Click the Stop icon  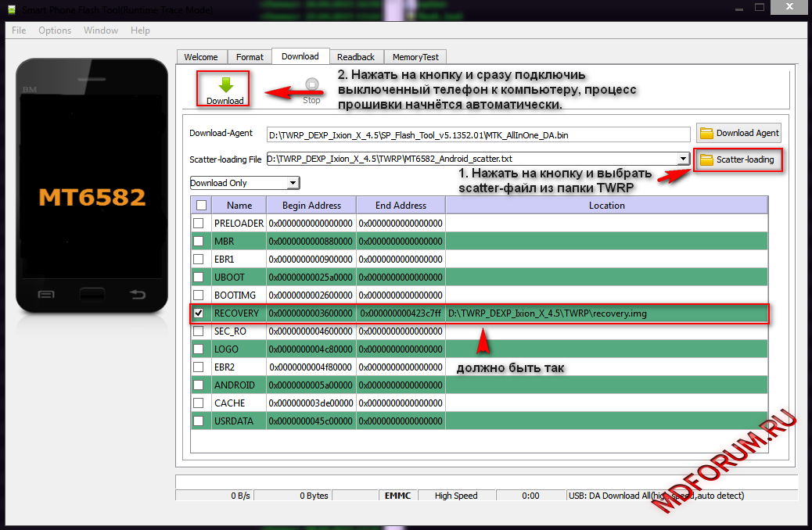coord(311,85)
